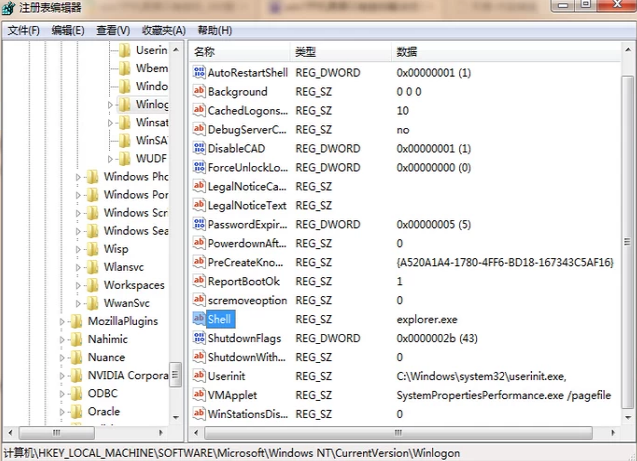Select the PasswordExpiryWarning DWORD icon

pyautogui.click(x=198, y=225)
